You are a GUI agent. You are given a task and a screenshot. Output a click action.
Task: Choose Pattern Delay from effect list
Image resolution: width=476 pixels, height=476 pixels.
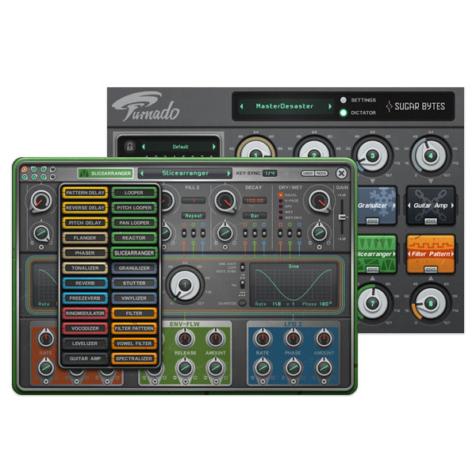[86, 193]
